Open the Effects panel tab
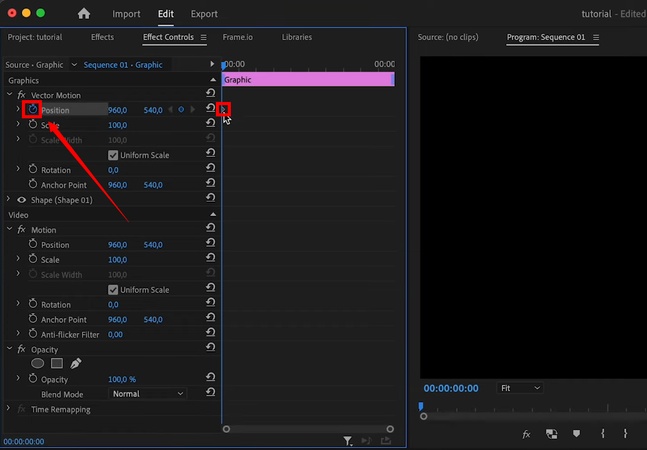 [102, 37]
